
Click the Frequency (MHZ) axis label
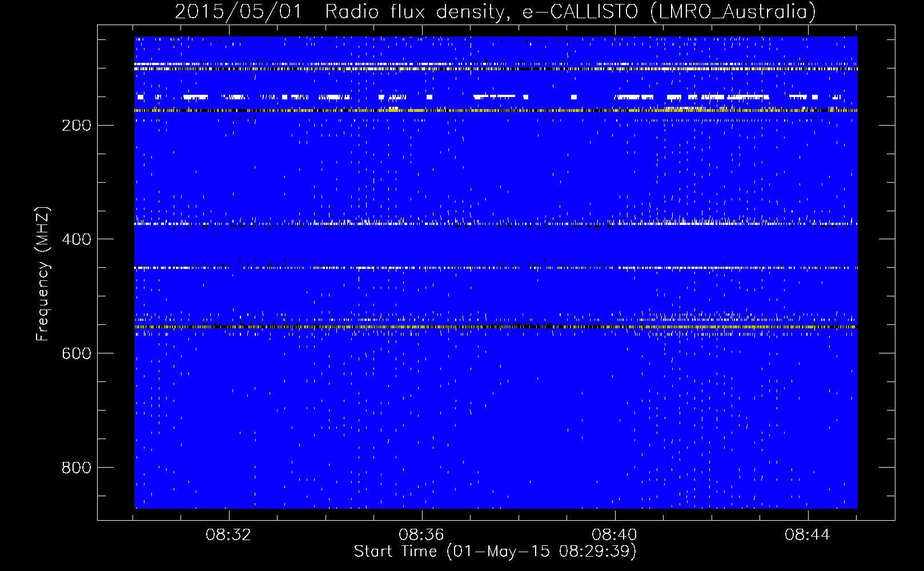[x=43, y=274]
